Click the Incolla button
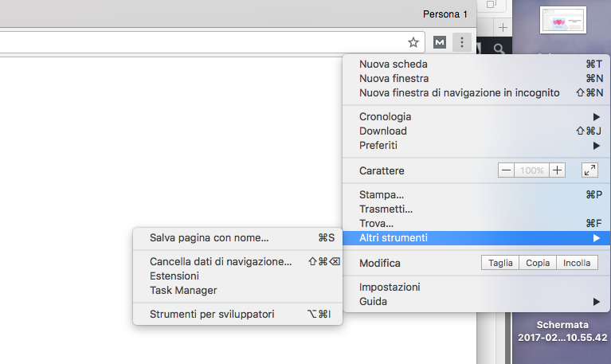This screenshot has height=364, width=611. pyautogui.click(x=577, y=263)
